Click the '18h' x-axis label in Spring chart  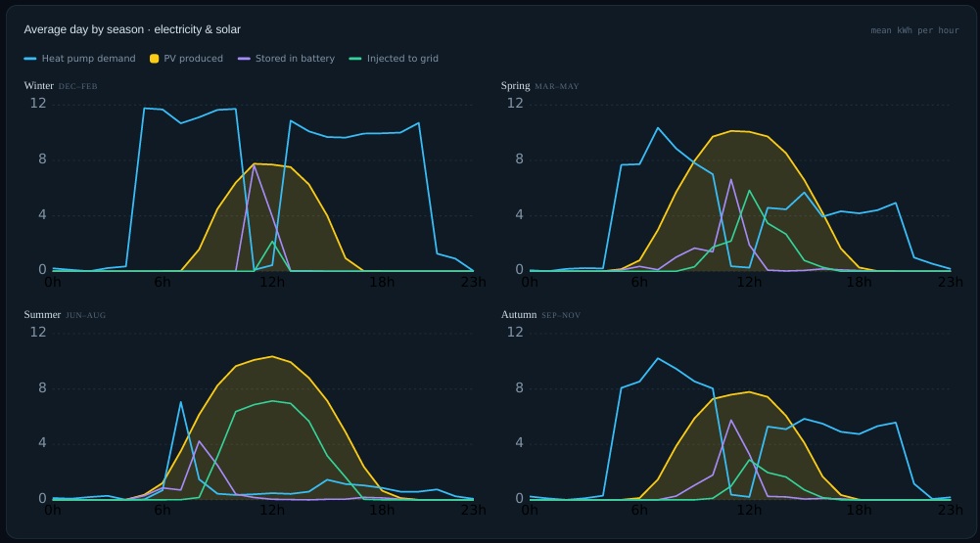click(859, 282)
